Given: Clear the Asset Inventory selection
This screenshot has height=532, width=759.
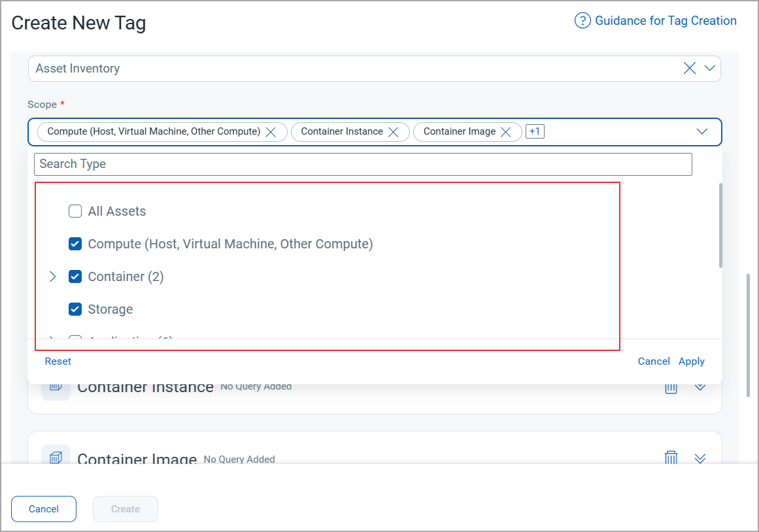Looking at the screenshot, I should click(690, 68).
